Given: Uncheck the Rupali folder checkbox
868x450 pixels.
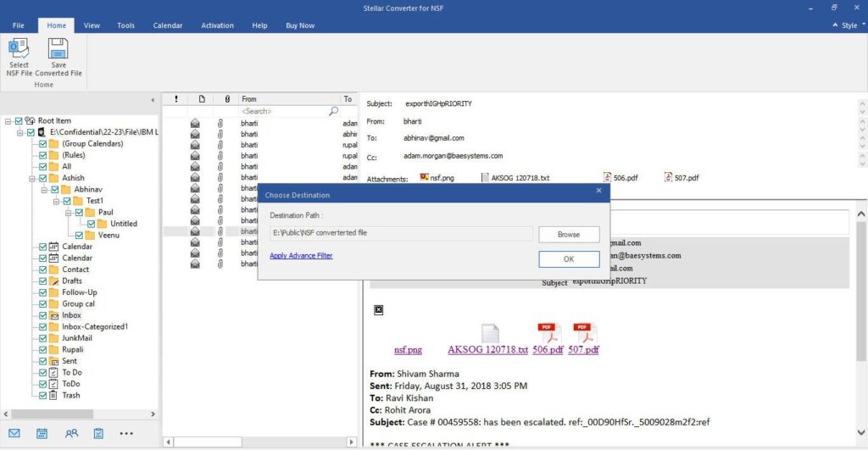Looking at the screenshot, I should 42,350.
